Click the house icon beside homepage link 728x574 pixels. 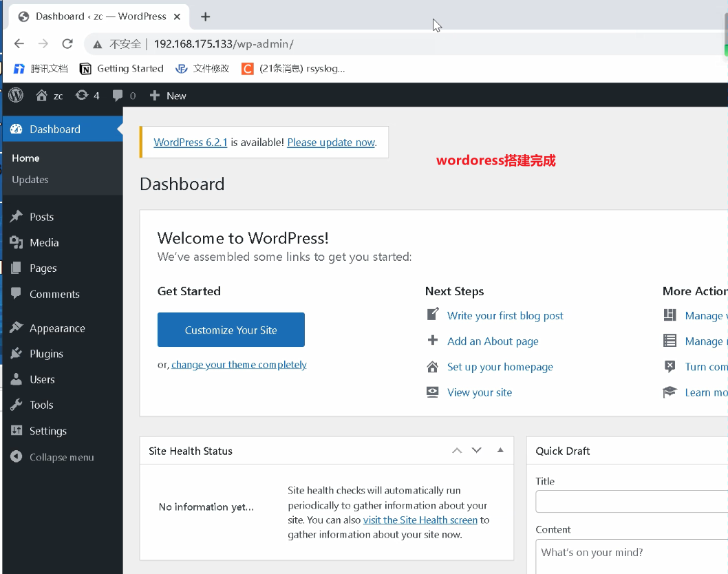click(x=432, y=366)
